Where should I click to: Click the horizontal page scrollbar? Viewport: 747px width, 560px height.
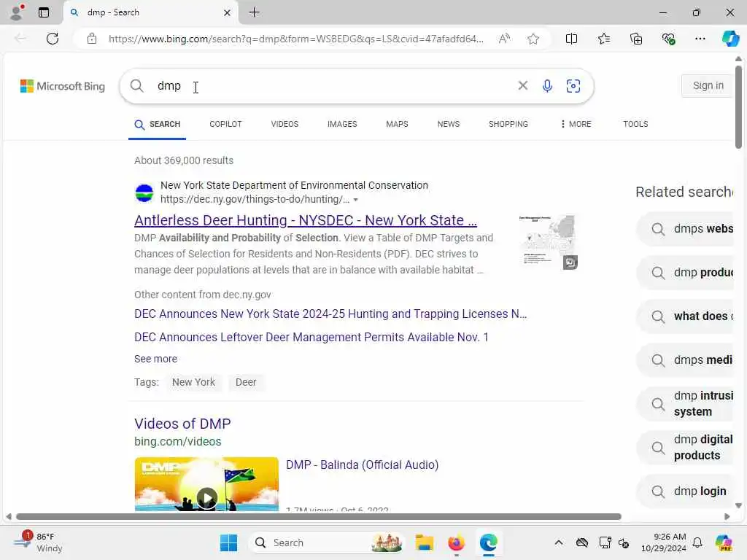(318, 517)
